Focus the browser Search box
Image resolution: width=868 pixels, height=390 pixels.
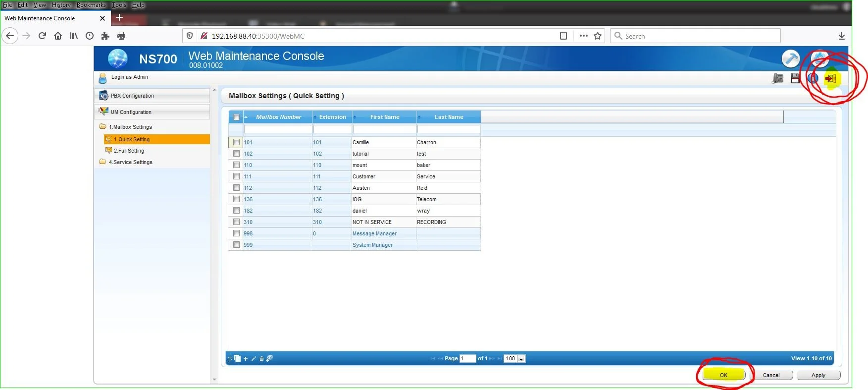pos(695,36)
